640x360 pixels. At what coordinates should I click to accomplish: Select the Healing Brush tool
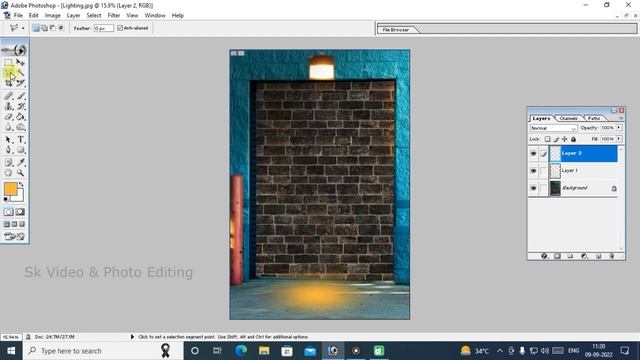pos(8,96)
